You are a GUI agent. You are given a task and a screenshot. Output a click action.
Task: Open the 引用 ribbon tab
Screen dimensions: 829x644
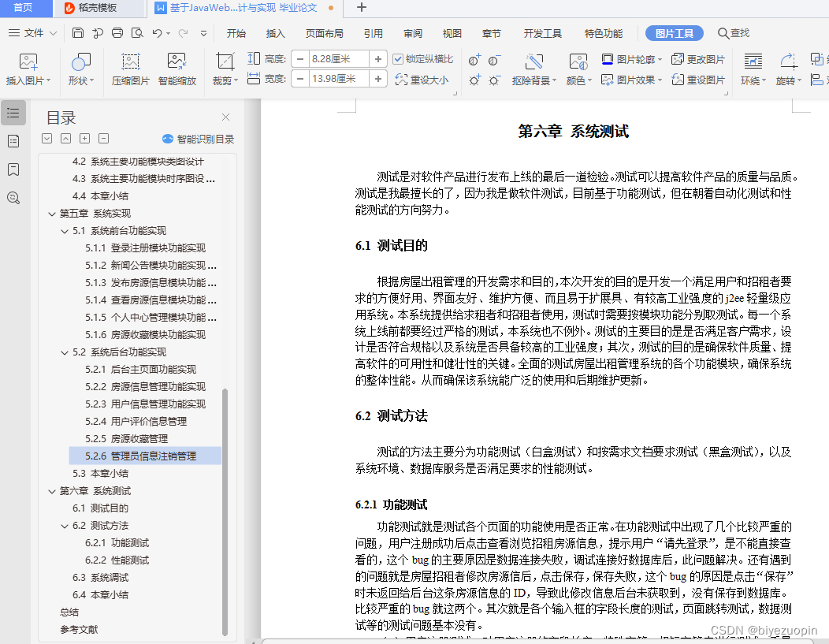(x=374, y=33)
